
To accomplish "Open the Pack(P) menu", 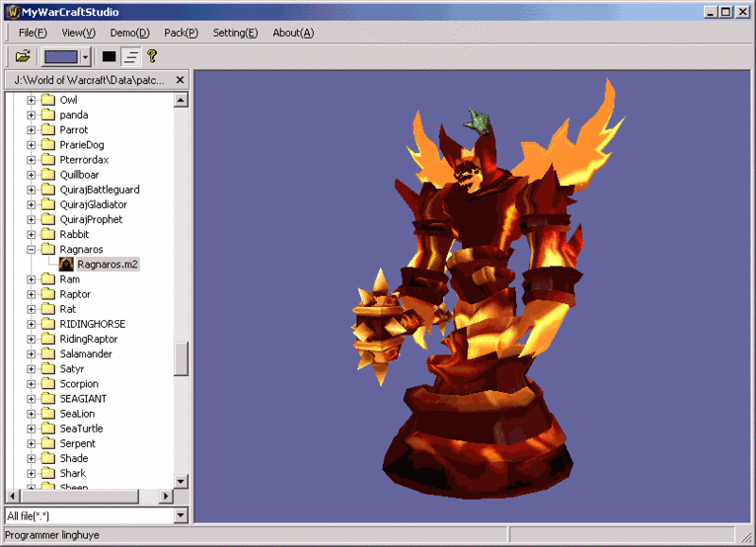I will [181, 33].
